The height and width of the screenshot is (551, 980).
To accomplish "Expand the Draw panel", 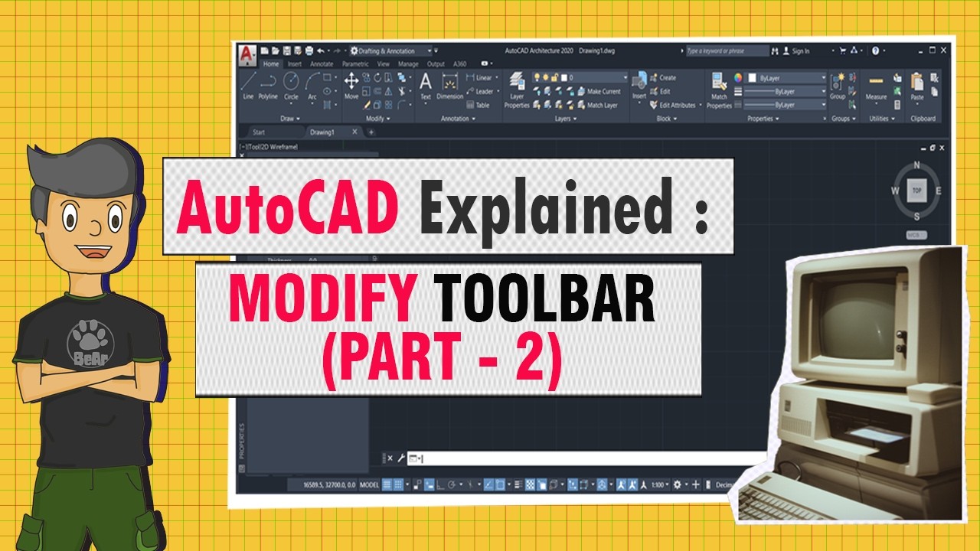I will 290,119.
